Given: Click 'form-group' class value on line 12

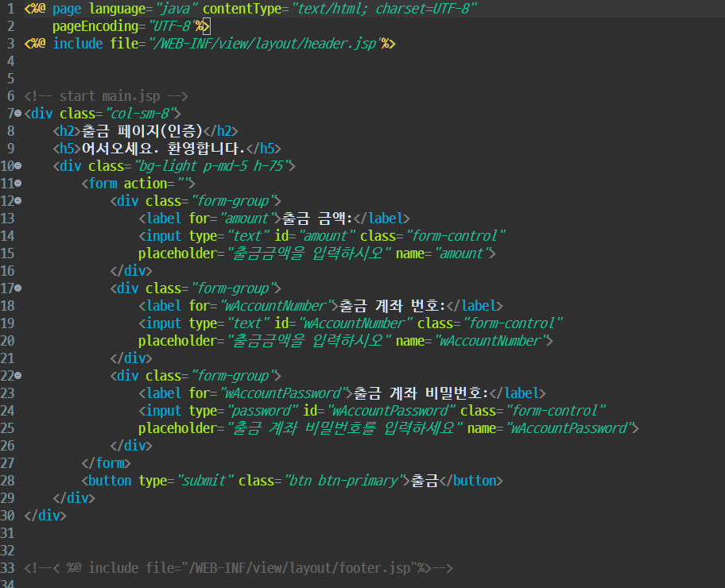Looking at the screenshot, I should pyautogui.click(x=234, y=201).
